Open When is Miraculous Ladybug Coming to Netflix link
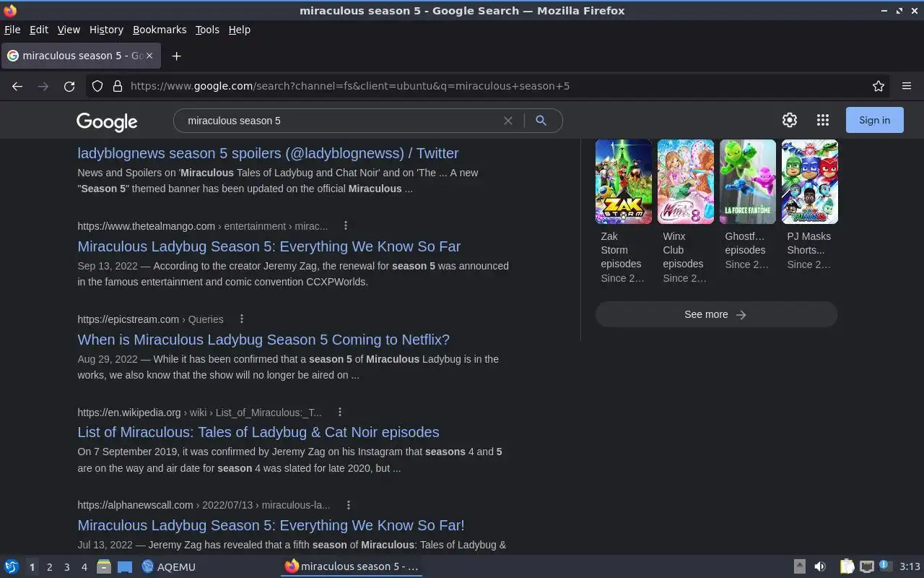The width and height of the screenshot is (924, 578). [x=263, y=340]
